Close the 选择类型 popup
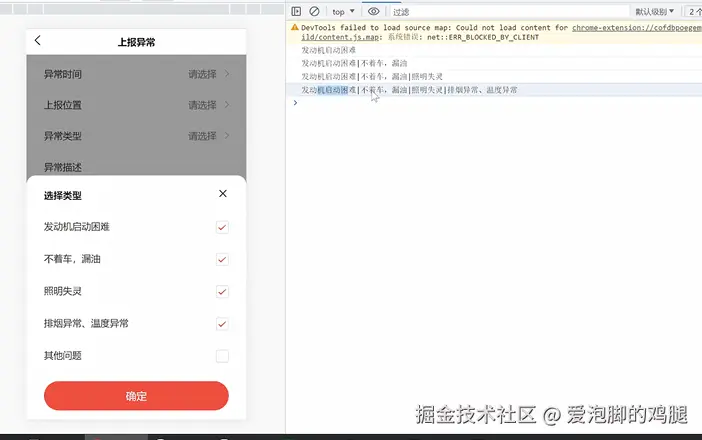Viewport: 702px width, 440px height. point(223,193)
